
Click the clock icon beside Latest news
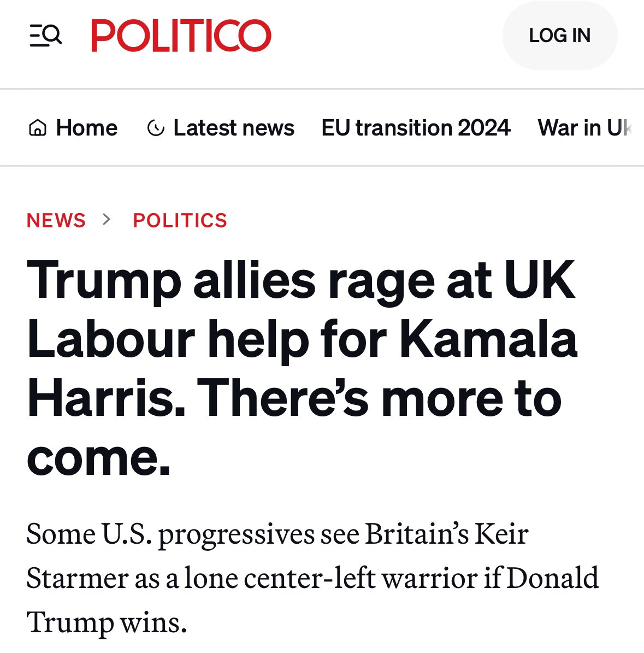point(156,128)
